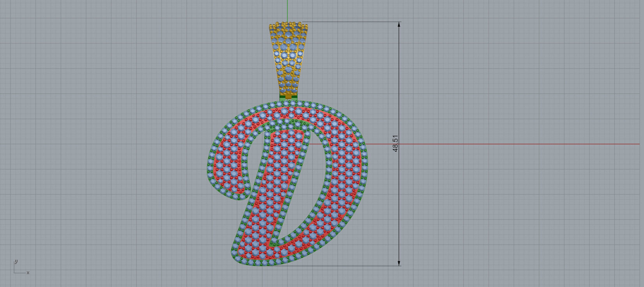Select the letter D pendant body
Image resolution: width=644 pixels, height=287 pixels.
point(287,183)
